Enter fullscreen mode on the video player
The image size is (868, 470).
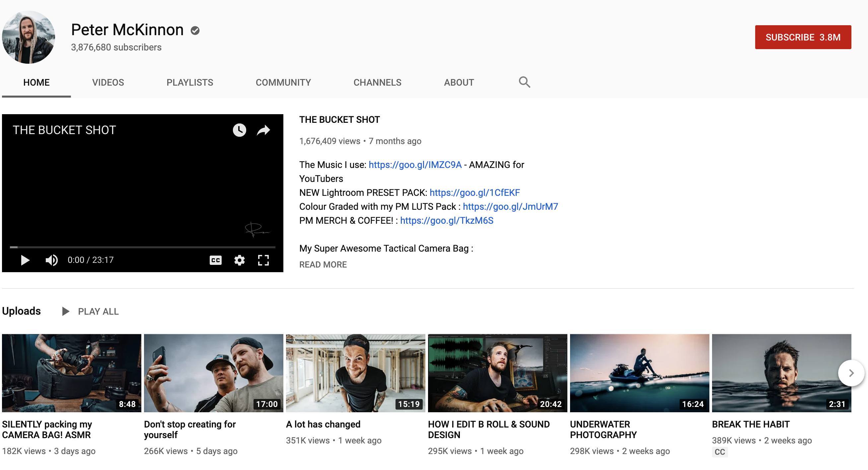coord(263,260)
